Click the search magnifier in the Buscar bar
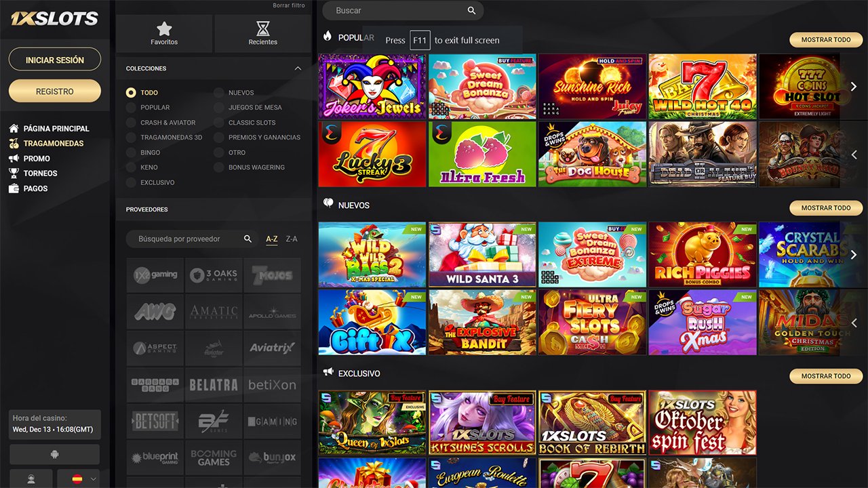Screen dimensions: 868x488 click(472, 10)
